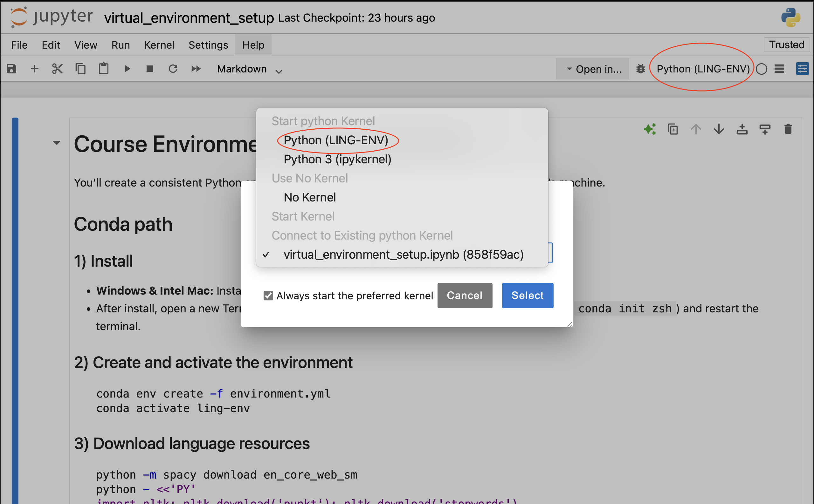Choose Python 3 (ipykernel) option
Viewport: 814px width, 504px height.
(337, 159)
